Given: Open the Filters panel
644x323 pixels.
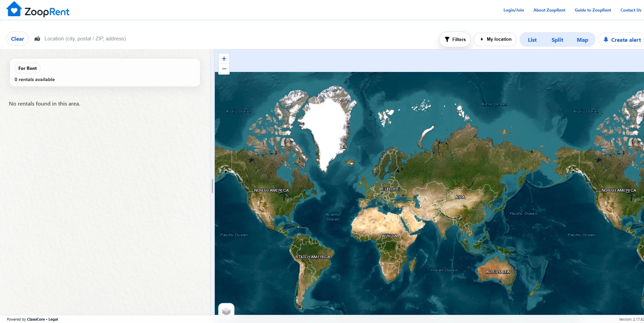Looking at the screenshot, I should (455, 39).
